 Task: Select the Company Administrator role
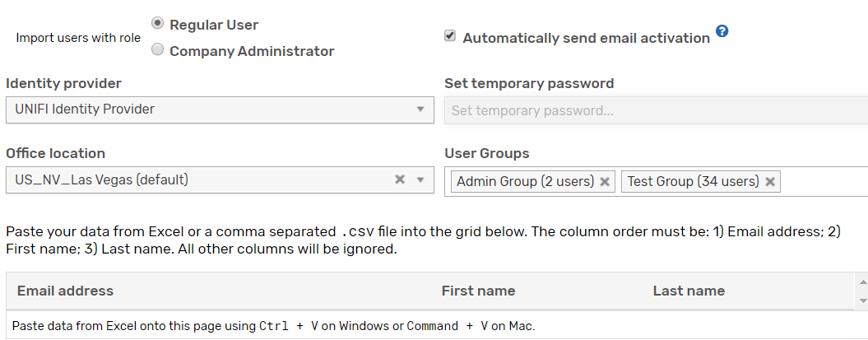[x=158, y=50]
